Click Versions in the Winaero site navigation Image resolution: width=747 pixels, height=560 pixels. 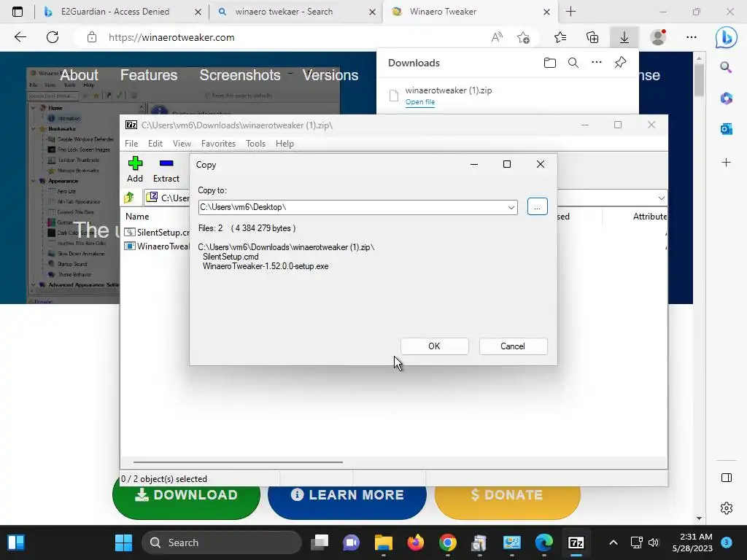point(330,75)
